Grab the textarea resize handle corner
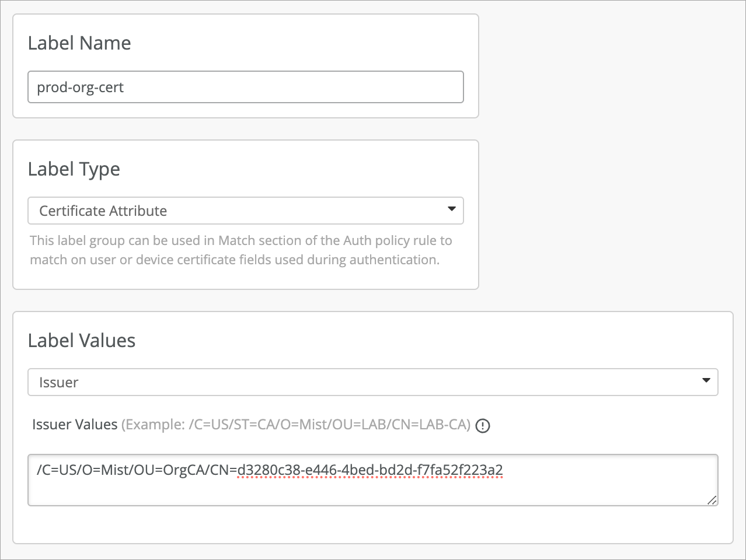Screen dimensions: 746x560 (x=712, y=500)
